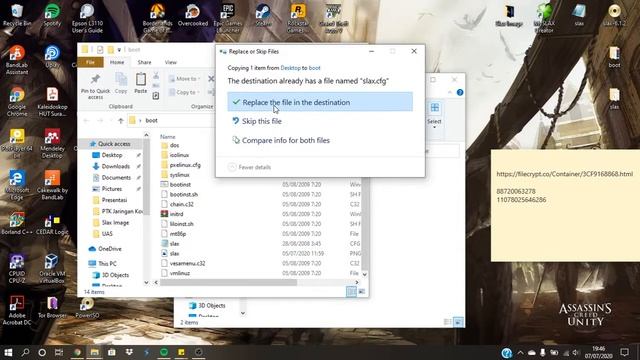Open the Move to dropdown

coord(184,79)
